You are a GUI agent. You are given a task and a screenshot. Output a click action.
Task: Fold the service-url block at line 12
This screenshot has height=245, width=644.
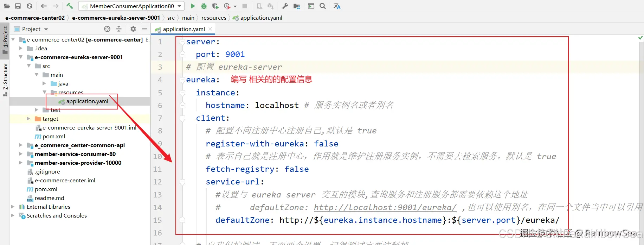pos(182,182)
